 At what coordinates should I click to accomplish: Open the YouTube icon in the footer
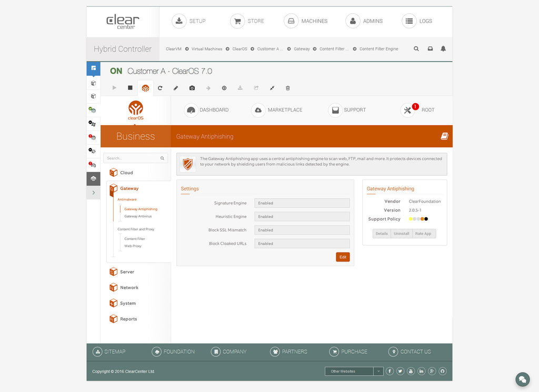[411, 371]
